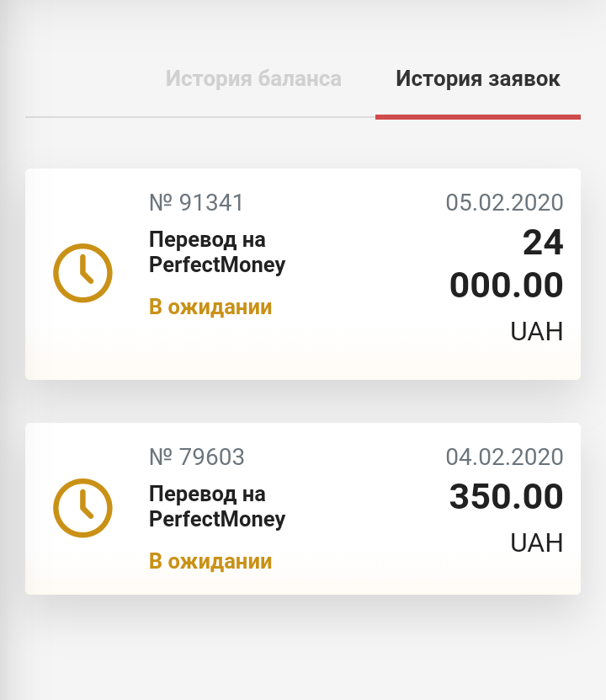Click В ожидании status of request 91341
606x700 pixels.
[210, 307]
